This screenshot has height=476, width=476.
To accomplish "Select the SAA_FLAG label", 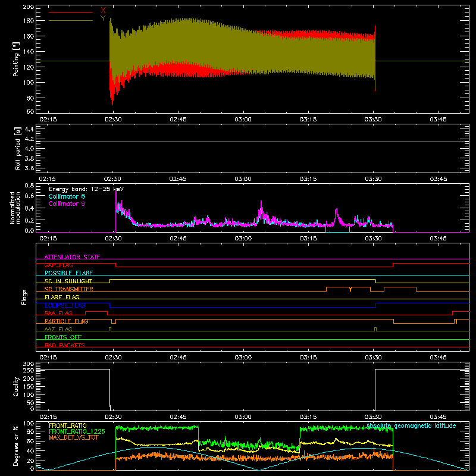I will pyautogui.click(x=58, y=314).
